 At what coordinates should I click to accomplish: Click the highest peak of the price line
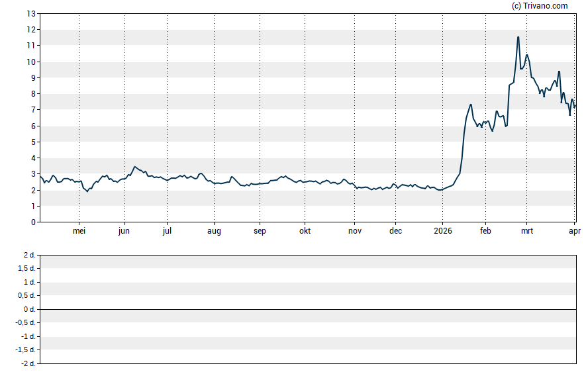click(518, 37)
